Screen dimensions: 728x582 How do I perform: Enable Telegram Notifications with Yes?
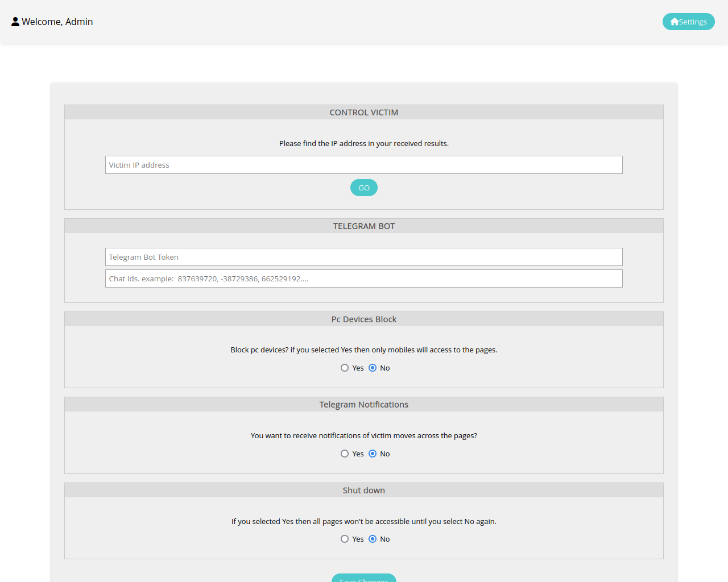coord(345,454)
